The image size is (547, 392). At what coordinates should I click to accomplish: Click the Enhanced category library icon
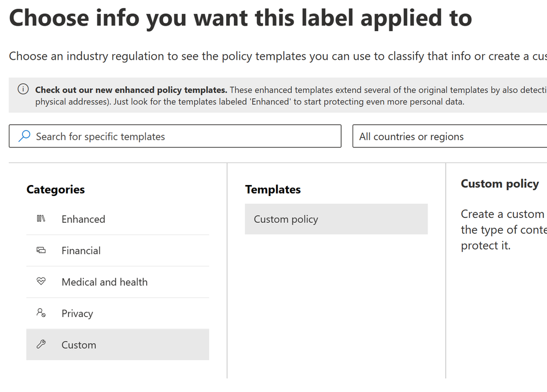[41, 218]
